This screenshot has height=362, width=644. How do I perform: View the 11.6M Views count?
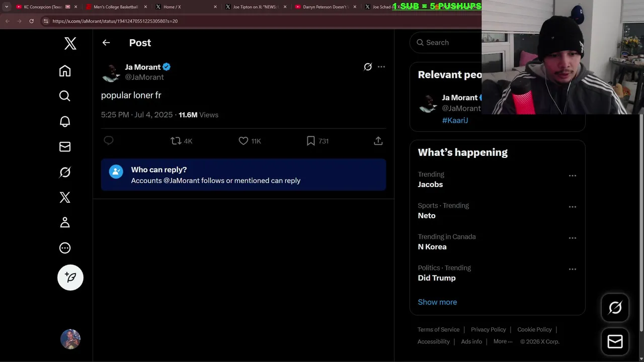[198, 115]
